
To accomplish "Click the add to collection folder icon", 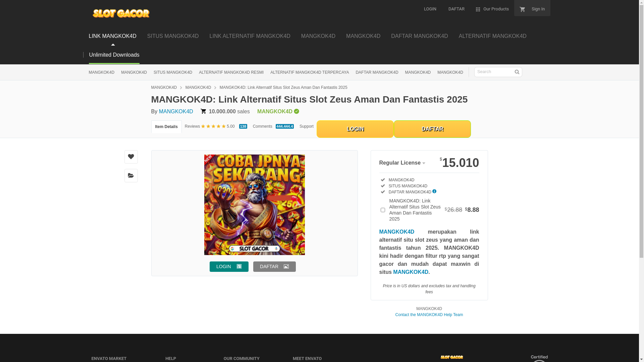I will coord(131,176).
